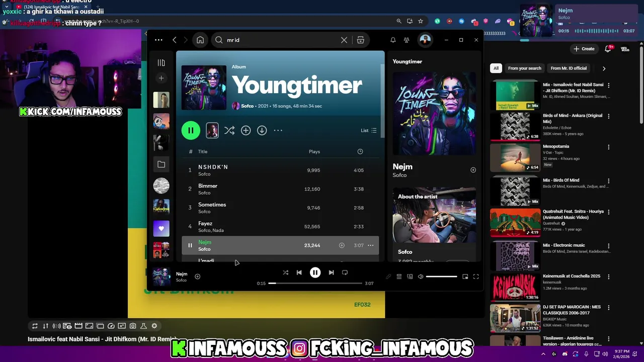
Task: Click the YouTube Create button
Action: (584, 49)
